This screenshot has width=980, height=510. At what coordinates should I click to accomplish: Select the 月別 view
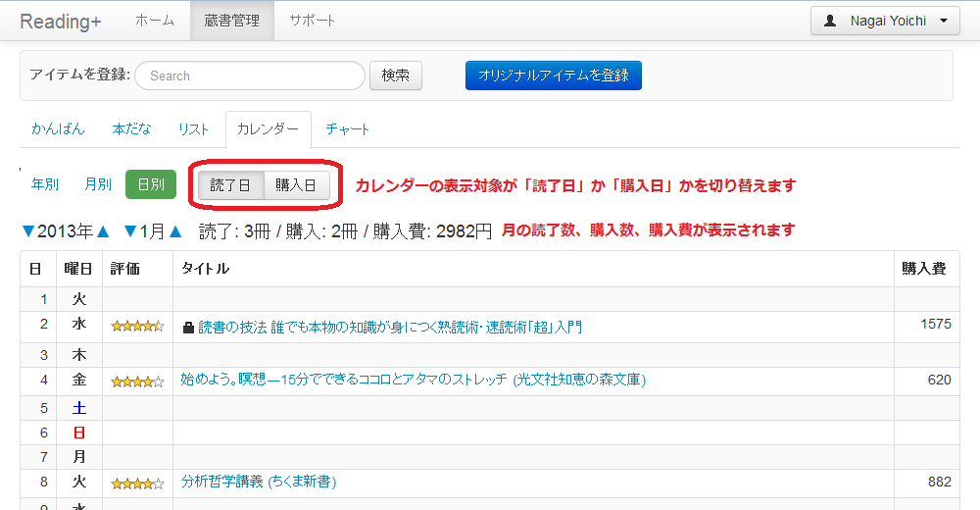pyautogui.click(x=98, y=184)
